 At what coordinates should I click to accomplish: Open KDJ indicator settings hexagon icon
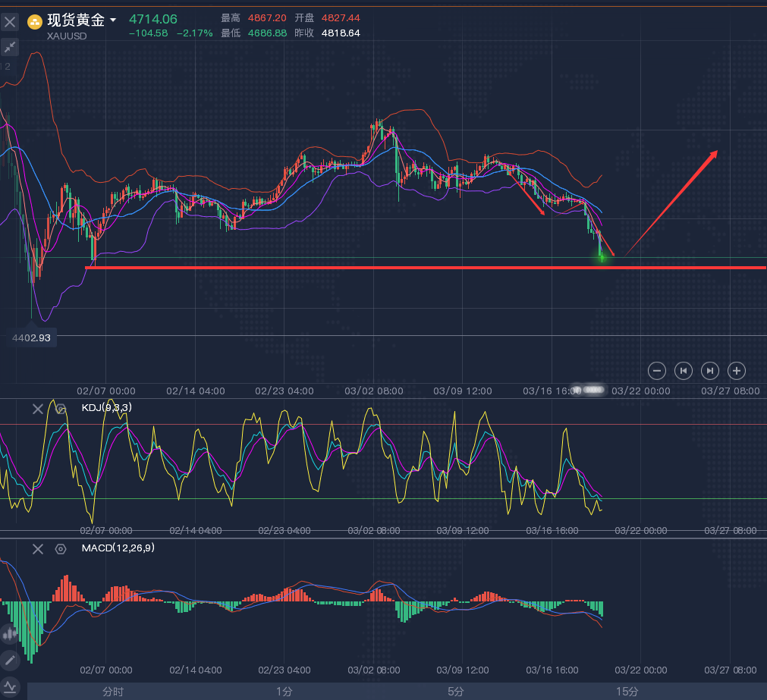click(61, 409)
